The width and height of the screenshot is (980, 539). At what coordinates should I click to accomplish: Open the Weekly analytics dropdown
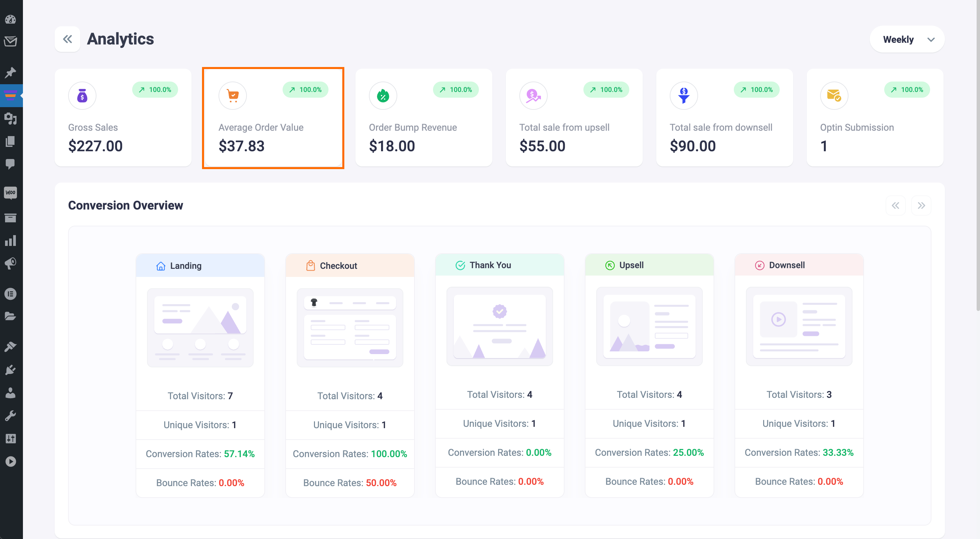907,39
